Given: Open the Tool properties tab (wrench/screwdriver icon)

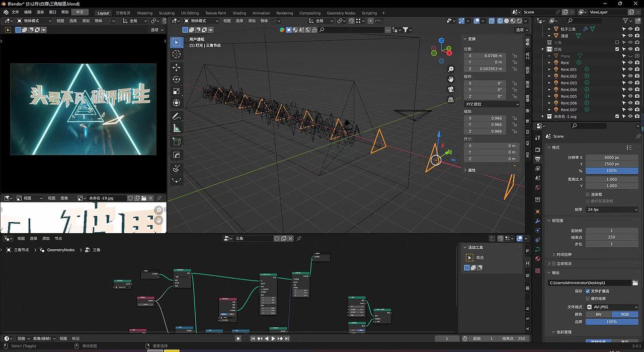Looking at the screenshot, I should click(538, 137).
